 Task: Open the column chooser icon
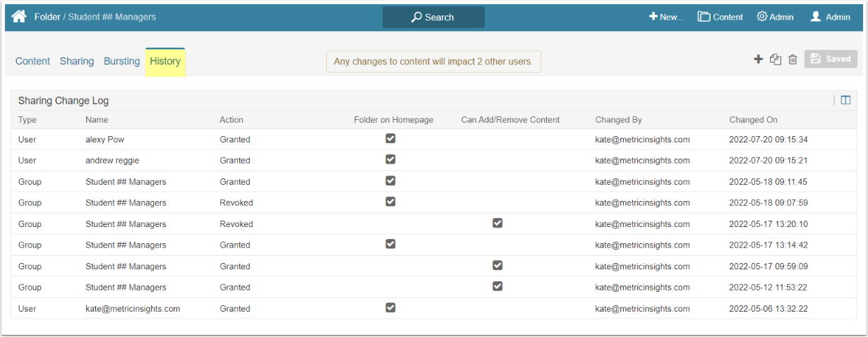[845, 100]
